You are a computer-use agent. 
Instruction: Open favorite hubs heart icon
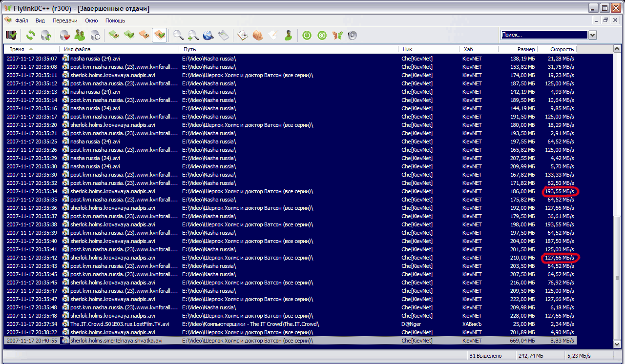64,35
